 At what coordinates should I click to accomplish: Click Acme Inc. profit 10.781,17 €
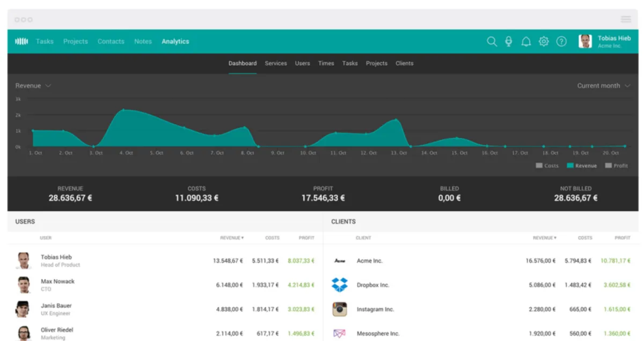(616, 261)
